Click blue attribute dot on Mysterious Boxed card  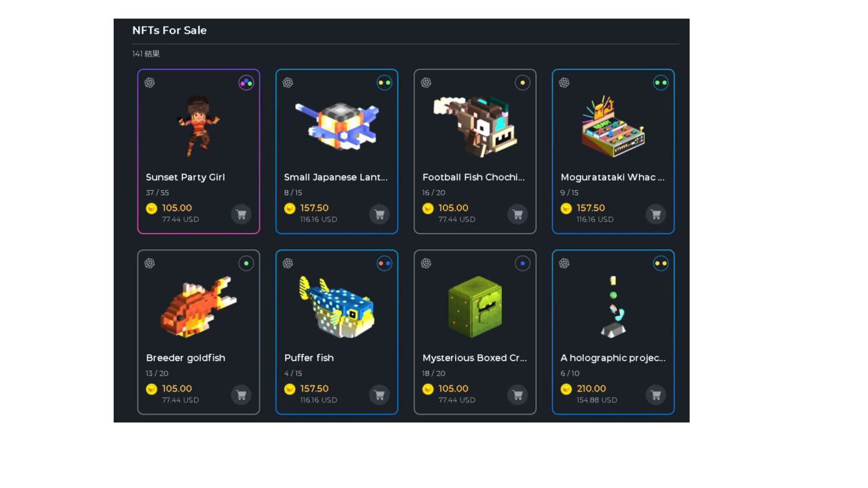pyautogui.click(x=523, y=263)
